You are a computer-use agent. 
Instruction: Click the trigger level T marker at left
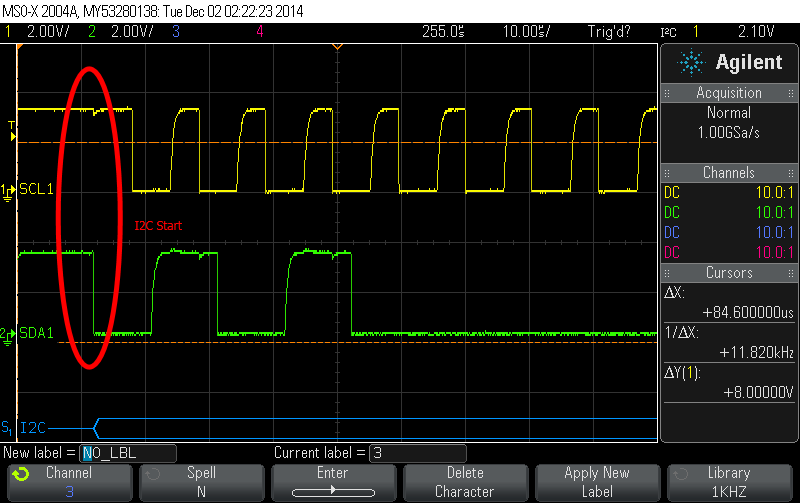(12, 131)
